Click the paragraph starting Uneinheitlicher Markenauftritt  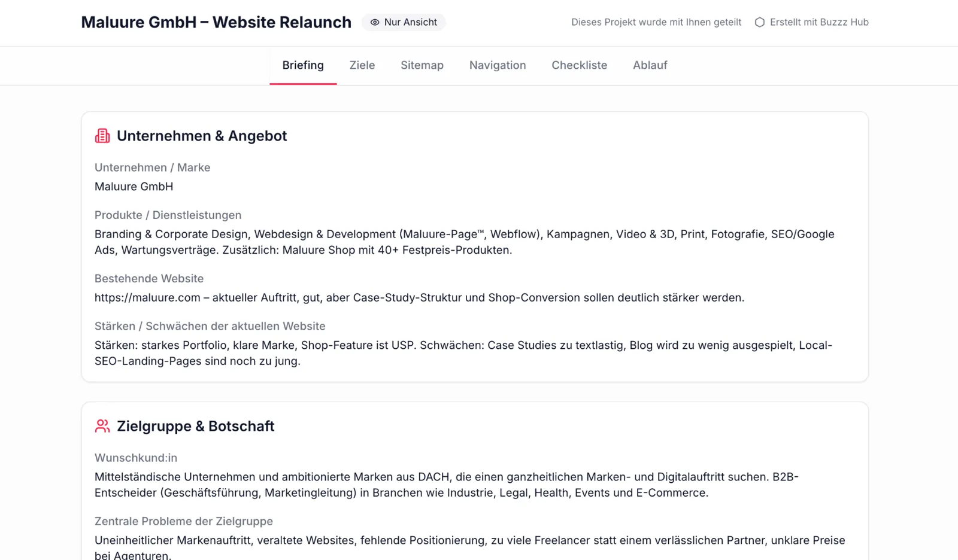pos(470,547)
